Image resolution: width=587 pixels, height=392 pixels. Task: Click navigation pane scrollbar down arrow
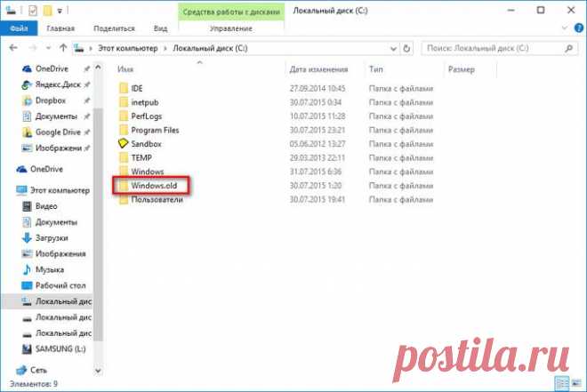coord(98,371)
